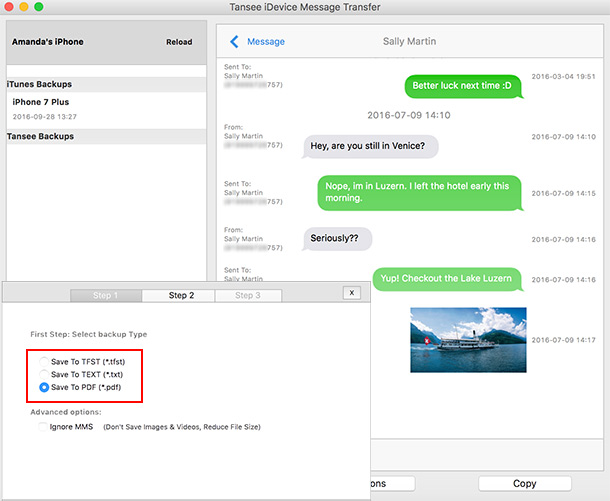
Task: Select Save To PDF (*.pdf) option
Action: point(43,386)
